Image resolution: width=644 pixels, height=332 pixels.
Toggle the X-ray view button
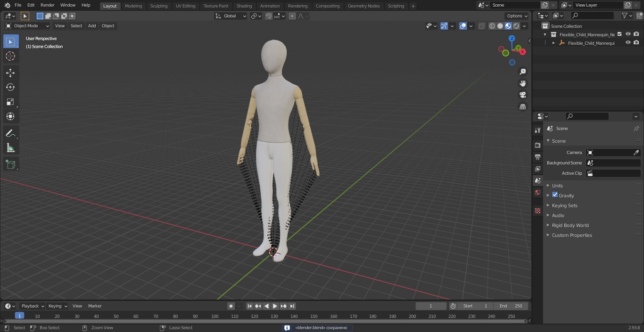click(481, 26)
